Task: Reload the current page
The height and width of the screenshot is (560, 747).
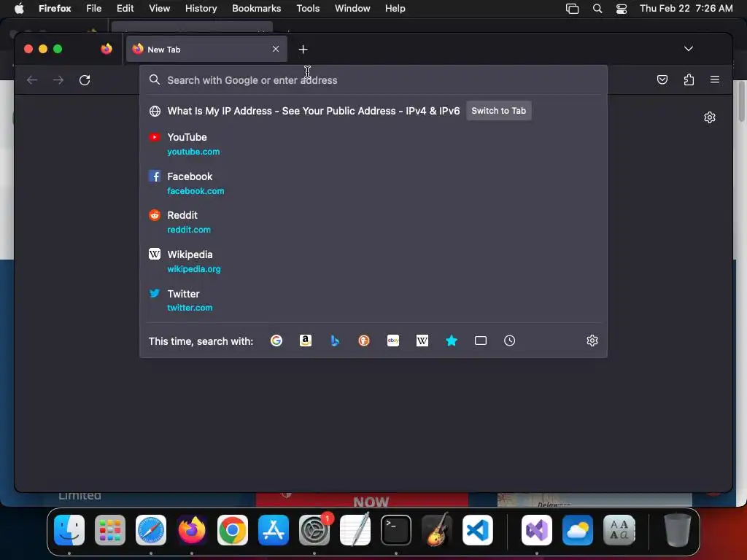Action: [85, 80]
